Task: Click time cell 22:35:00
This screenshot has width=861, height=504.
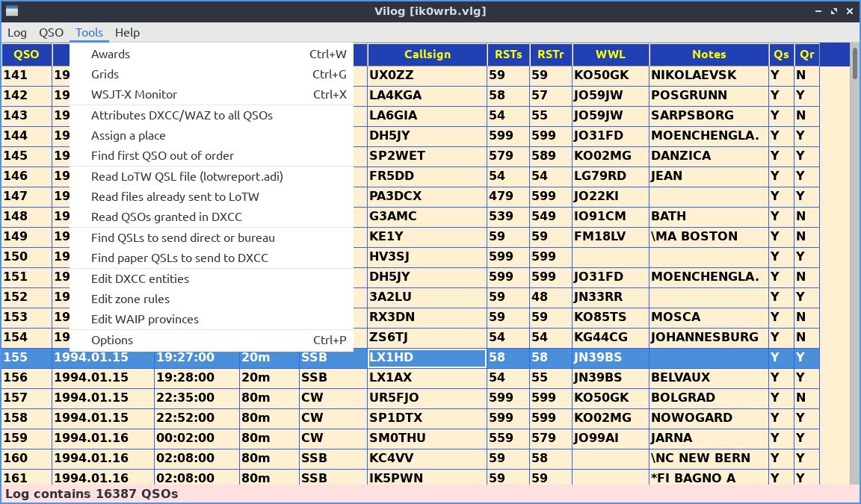Action: tap(197, 398)
